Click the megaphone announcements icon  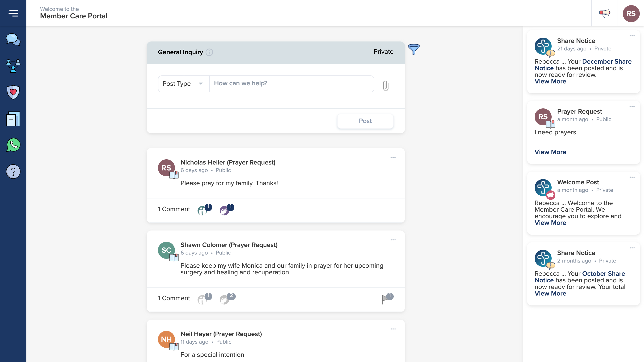604,13
